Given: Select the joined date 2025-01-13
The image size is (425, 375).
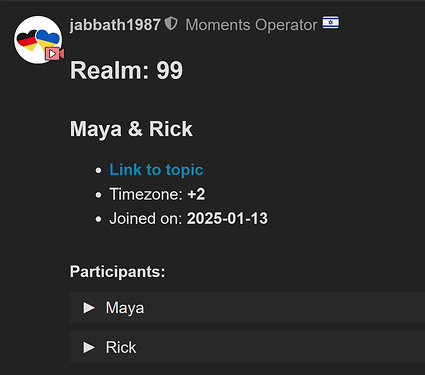Looking at the screenshot, I should [227, 219].
